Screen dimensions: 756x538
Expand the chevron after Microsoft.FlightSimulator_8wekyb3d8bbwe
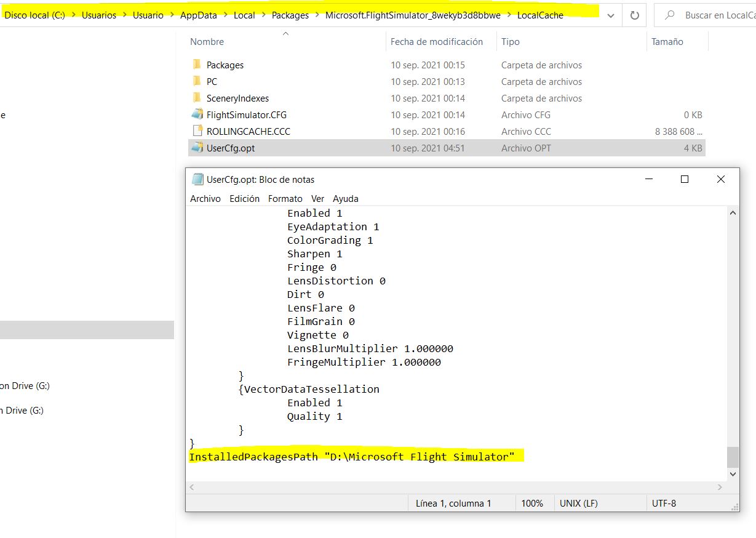509,15
